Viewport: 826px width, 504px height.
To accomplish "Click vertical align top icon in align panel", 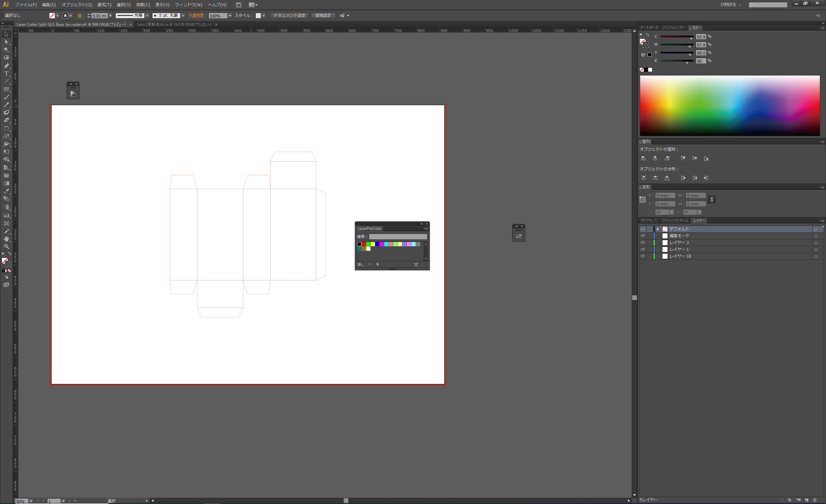I will pyautogui.click(x=683, y=158).
